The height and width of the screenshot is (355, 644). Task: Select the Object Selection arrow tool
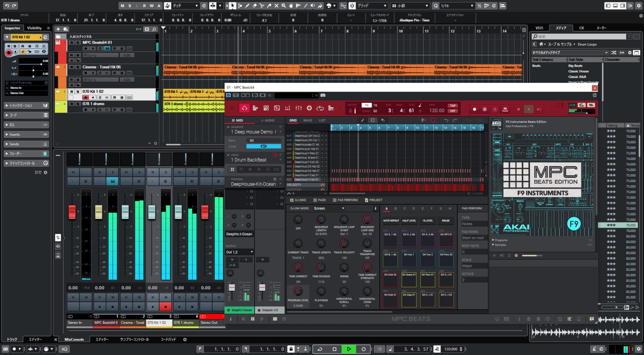(x=233, y=6)
